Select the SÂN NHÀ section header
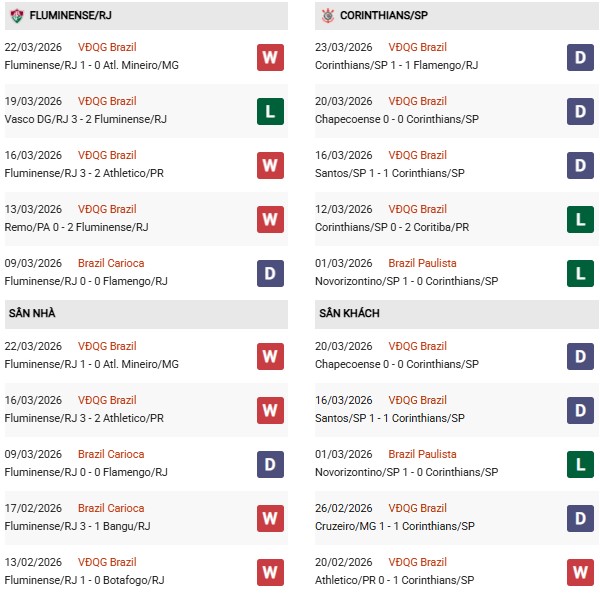 [x=32, y=313]
